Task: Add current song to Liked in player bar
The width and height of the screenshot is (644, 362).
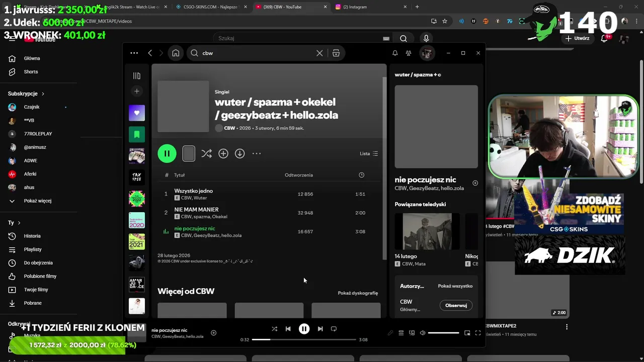Action: pyautogui.click(x=213, y=333)
